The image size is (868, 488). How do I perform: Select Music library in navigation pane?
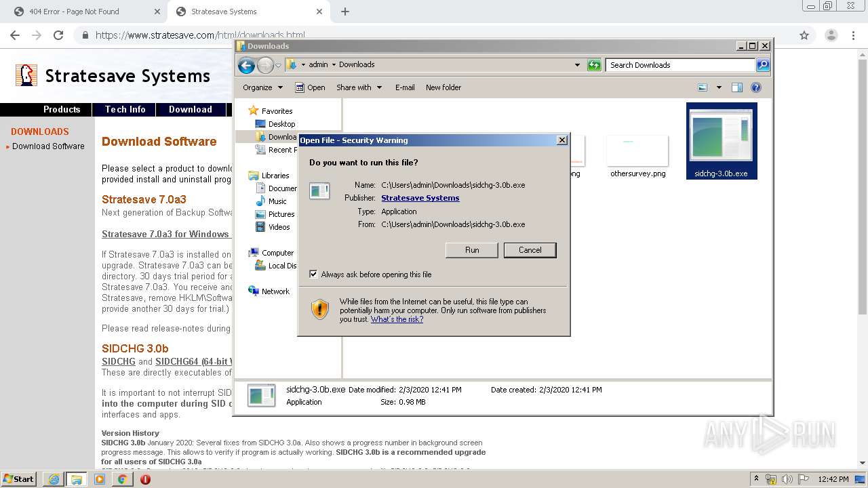(271, 201)
